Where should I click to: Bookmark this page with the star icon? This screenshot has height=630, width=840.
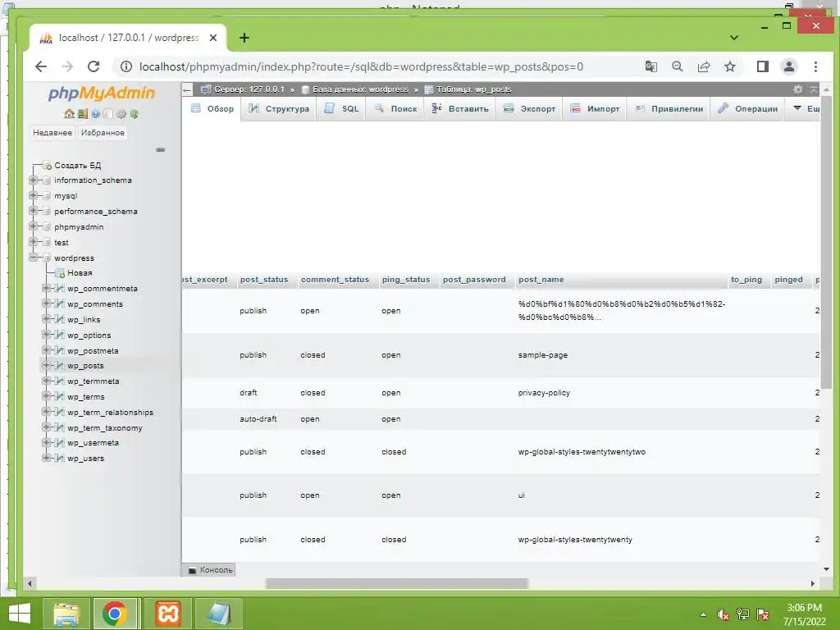pyautogui.click(x=729, y=66)
